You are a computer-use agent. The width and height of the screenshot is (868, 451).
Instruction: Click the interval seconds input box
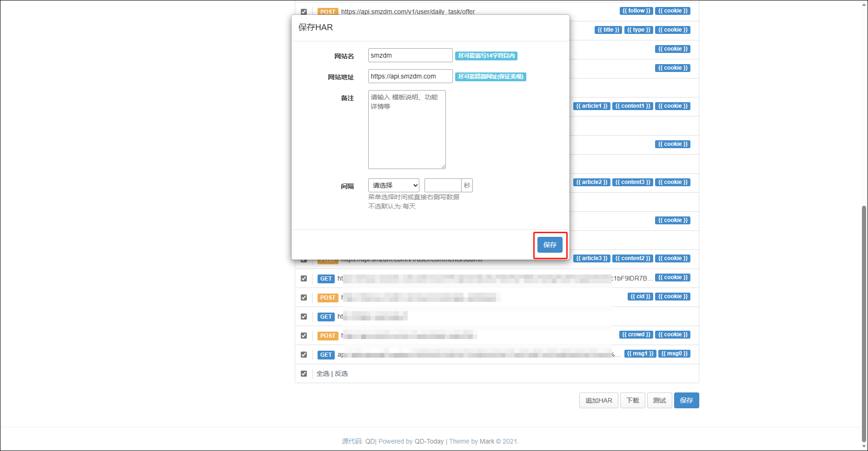(442, 185)
